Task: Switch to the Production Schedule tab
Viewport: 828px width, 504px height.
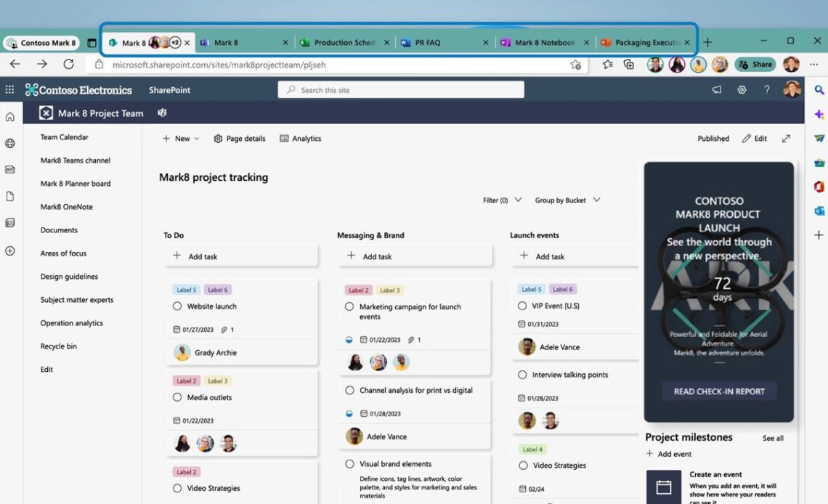Action: (x=345, y=43)
